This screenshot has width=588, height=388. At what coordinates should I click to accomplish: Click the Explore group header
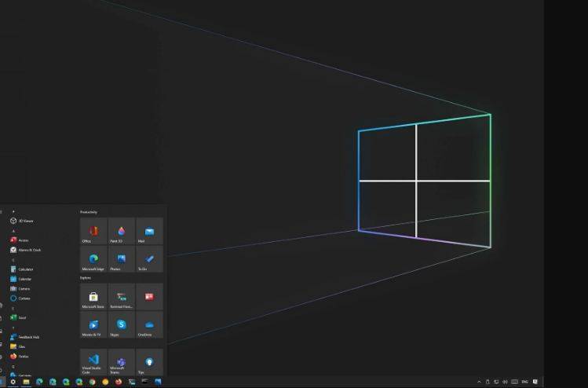click(85, 278)
